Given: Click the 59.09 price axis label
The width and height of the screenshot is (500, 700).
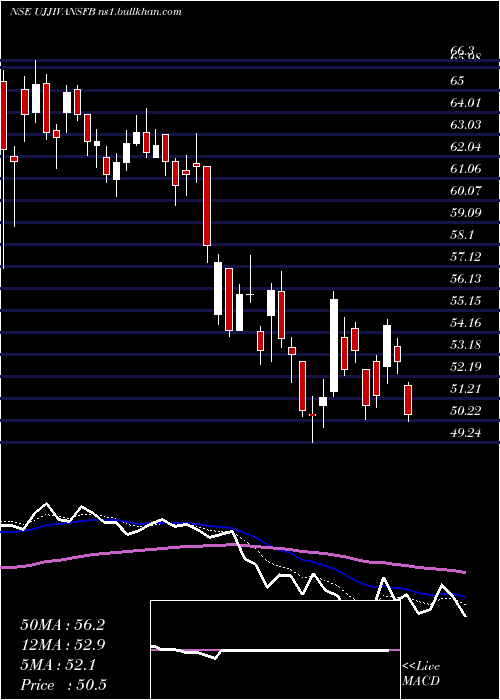Looking at the screenshot, I should tap(466, 212).
